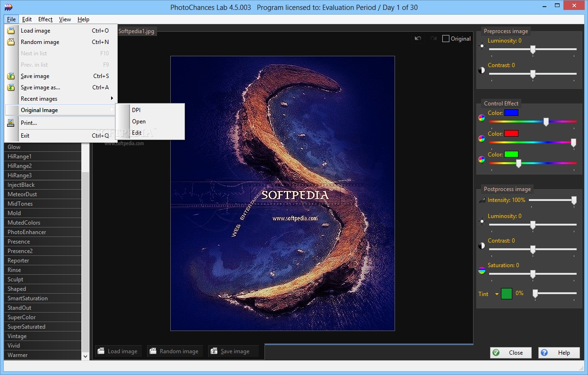Click the Close button
This screenshot has height=375, width=588.
click(511, 353)
